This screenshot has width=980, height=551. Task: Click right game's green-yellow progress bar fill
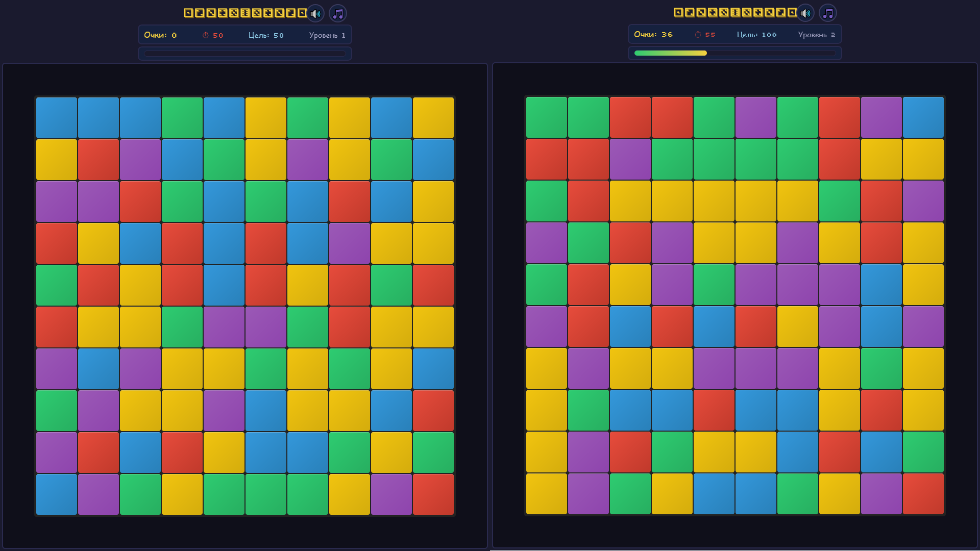(x=670, y=53)
